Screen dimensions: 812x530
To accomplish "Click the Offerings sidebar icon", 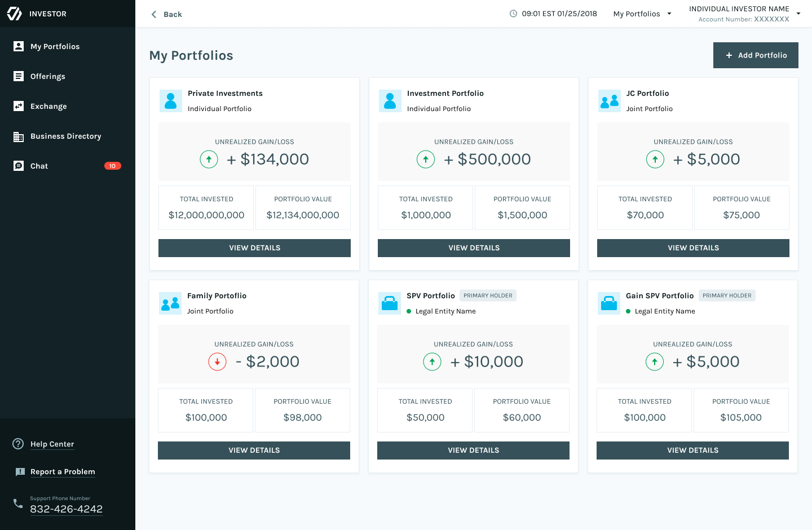I will pyautogui.click(x=19, y=76).
